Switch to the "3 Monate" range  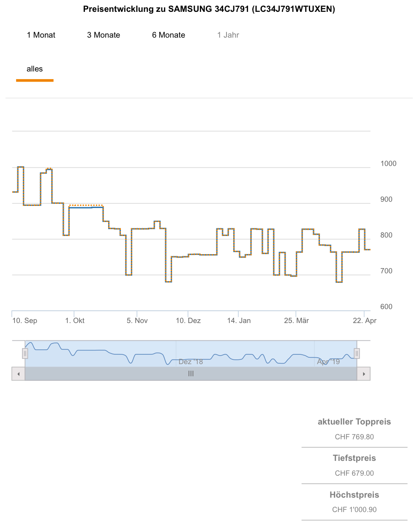point(104,35)
